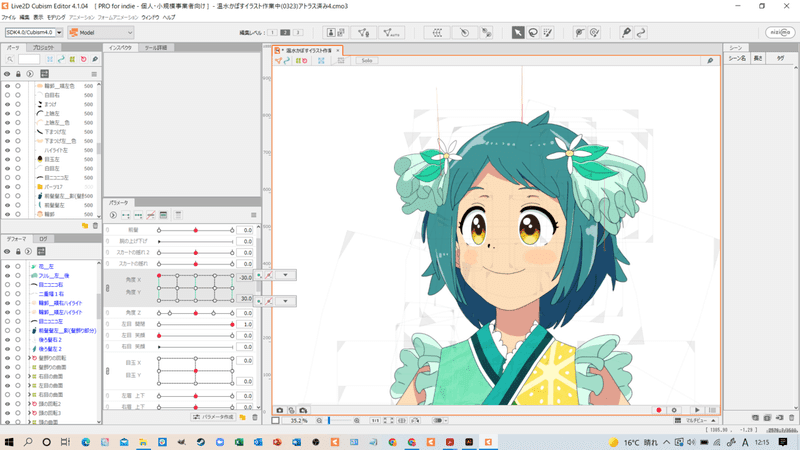Expand 顔の回転2 deformer tree node
The image size is (800, 450).
pyautogui.click(x=30, y=404)
